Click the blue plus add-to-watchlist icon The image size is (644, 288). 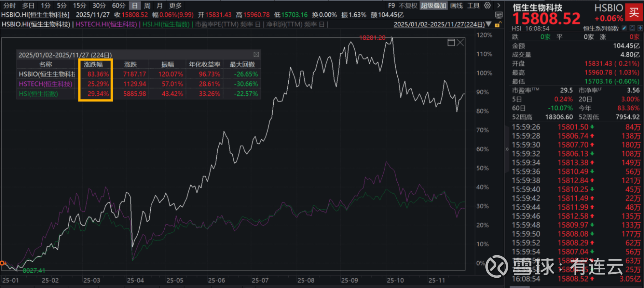[x=640, y=28]
